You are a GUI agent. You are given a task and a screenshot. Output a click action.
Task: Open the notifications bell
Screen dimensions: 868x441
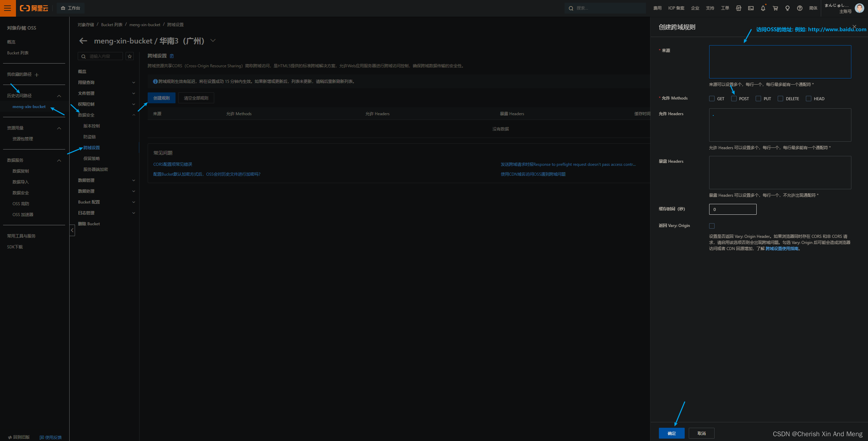coord(763,8)
